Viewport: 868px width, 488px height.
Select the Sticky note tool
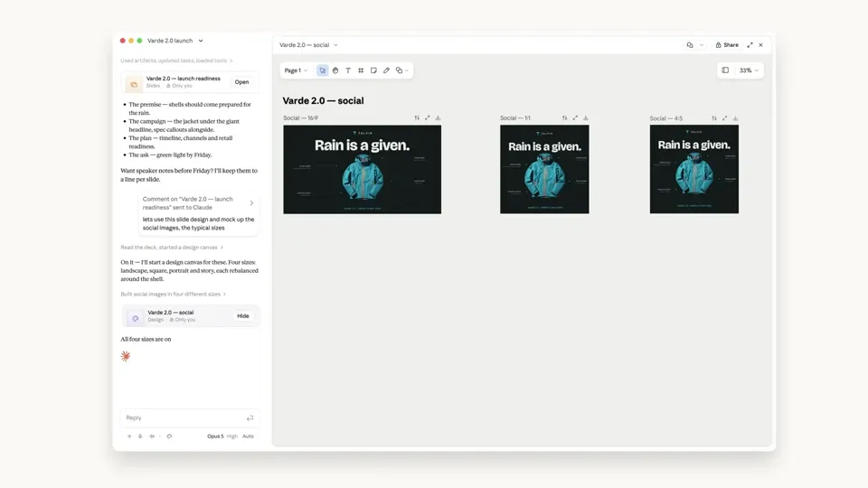coord(373,70)
